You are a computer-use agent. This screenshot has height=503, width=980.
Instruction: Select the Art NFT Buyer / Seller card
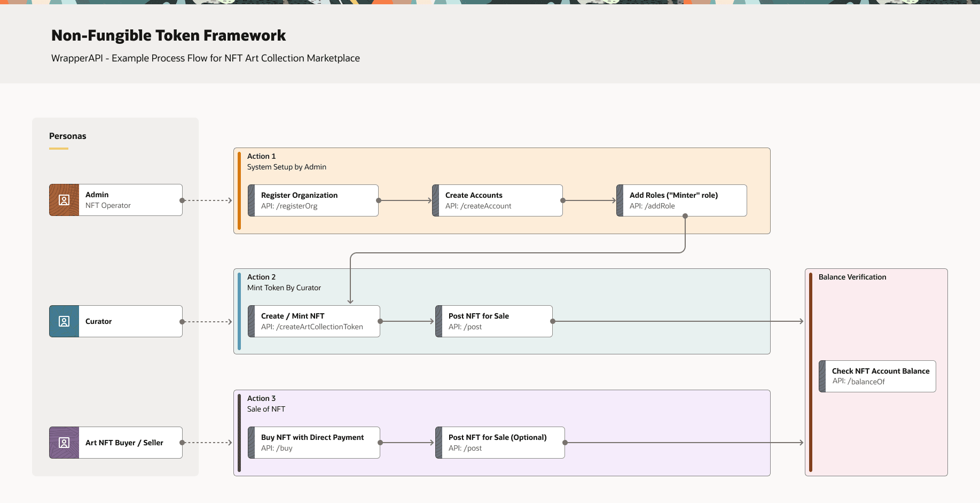tap(116, 443)
